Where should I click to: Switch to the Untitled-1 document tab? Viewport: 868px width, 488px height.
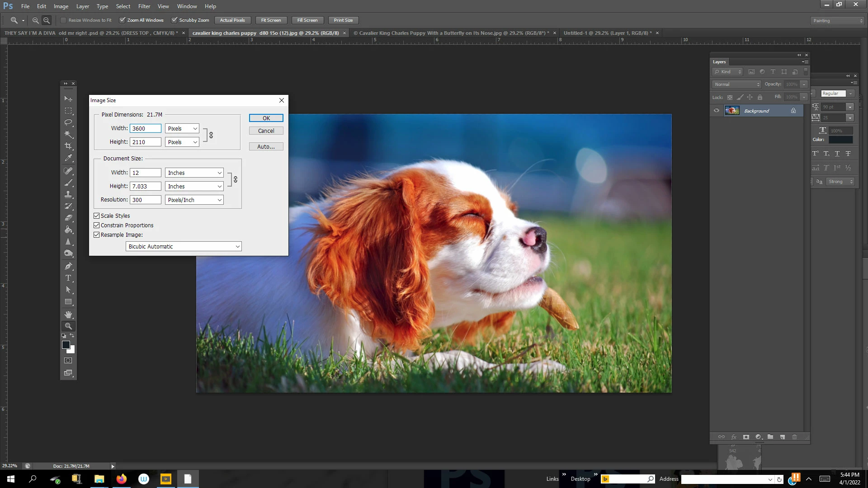coord(607,33)
